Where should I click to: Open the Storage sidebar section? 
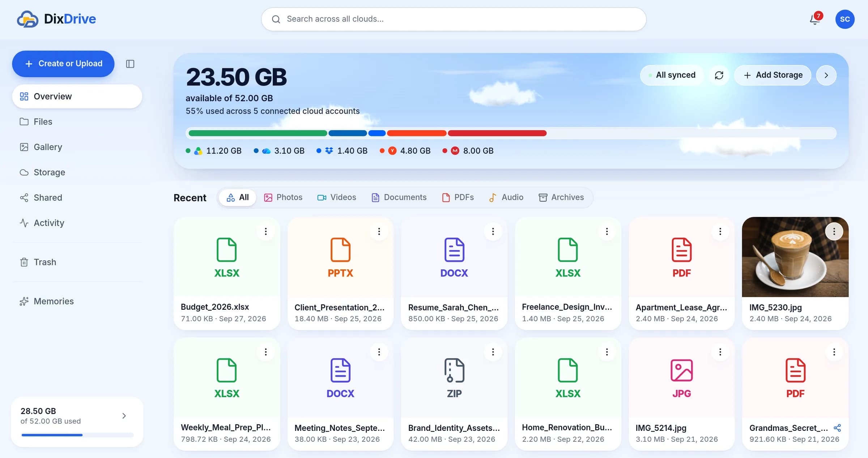click(x=77, y=172)
